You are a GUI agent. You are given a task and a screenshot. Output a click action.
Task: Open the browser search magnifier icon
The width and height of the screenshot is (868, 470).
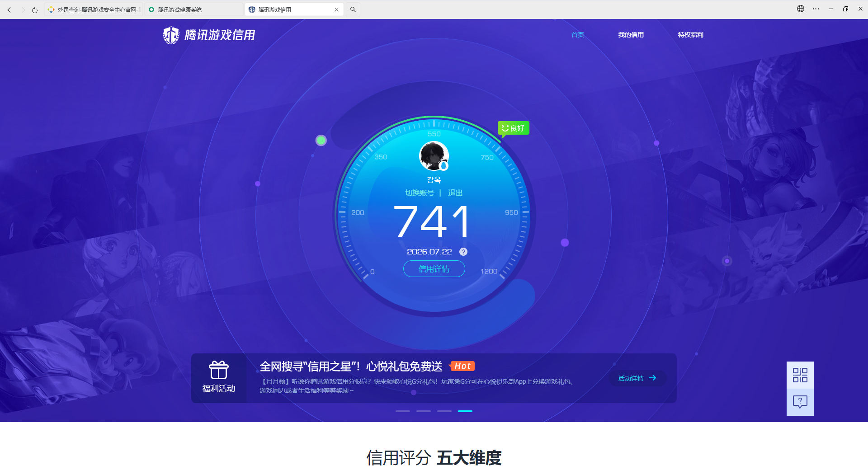(353, 9)
